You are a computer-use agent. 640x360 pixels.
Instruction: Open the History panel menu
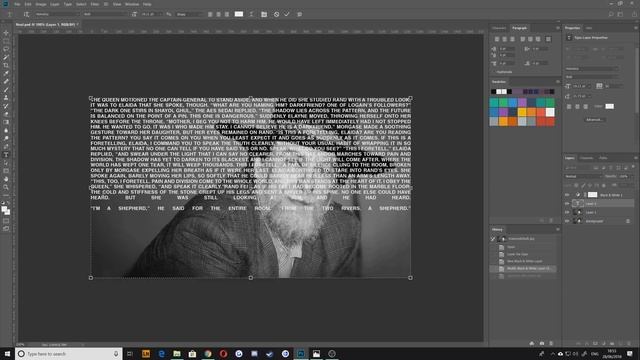[x=558, y=229]
